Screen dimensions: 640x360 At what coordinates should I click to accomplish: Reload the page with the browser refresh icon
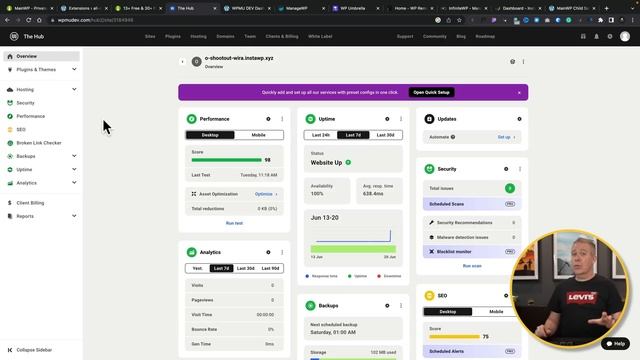click(x=29, y=20)
